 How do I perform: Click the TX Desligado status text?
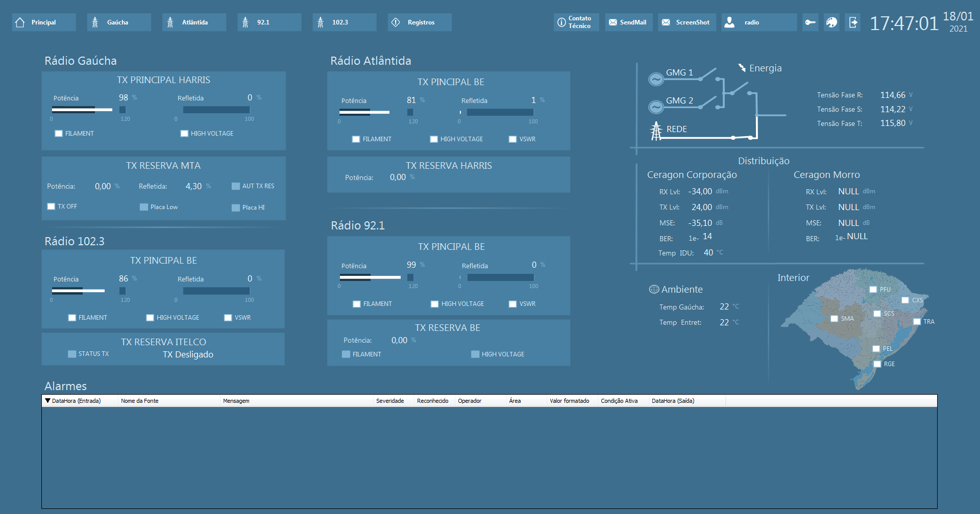[188, 355]
